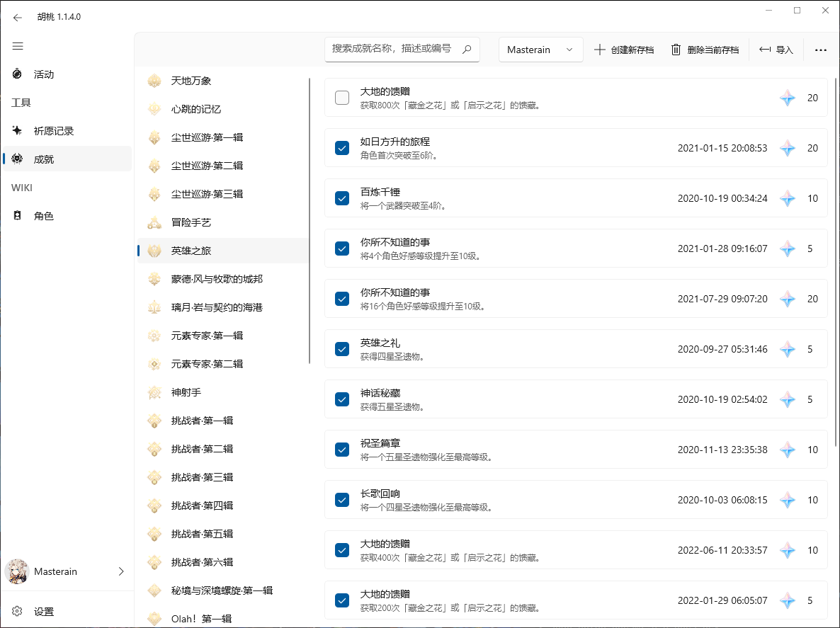Uncheck the 如日方升的旅程 achievement
The width and height of the screenshot is (840, 628).
pos(342,148)
